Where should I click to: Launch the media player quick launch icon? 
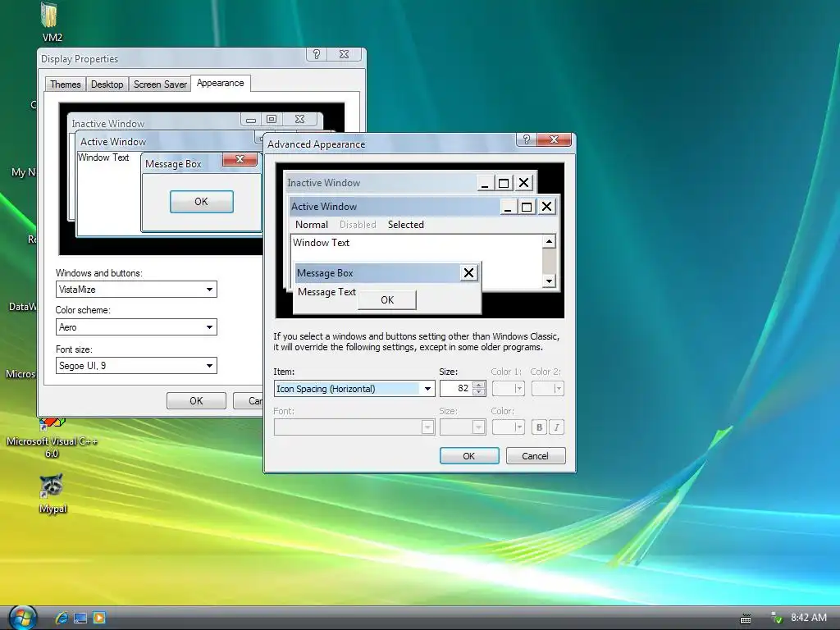click(x=99, y=618)
